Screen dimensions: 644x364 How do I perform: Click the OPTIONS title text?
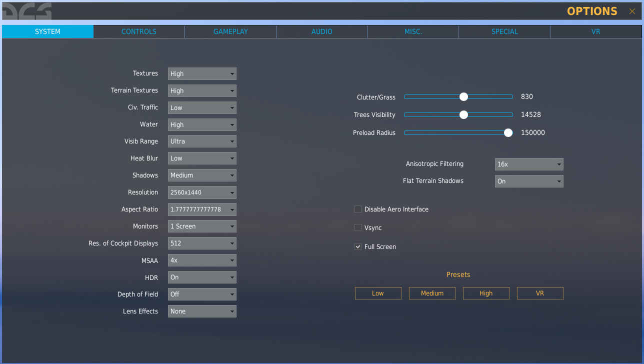[592, 11]
